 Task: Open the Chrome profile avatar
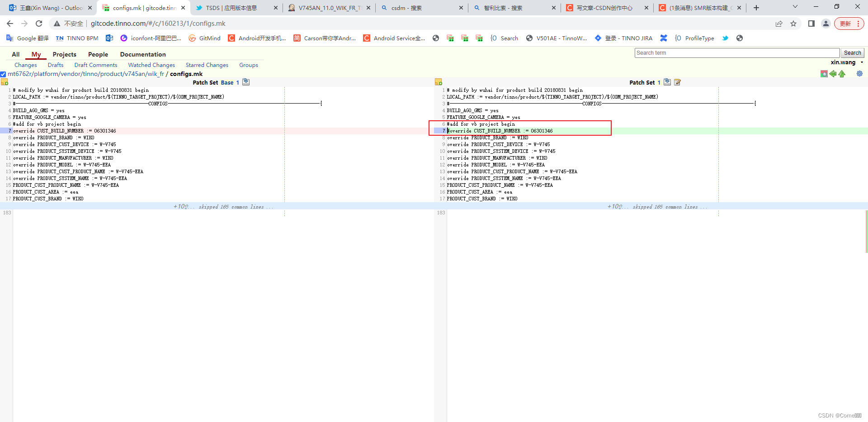coord(826,24)
